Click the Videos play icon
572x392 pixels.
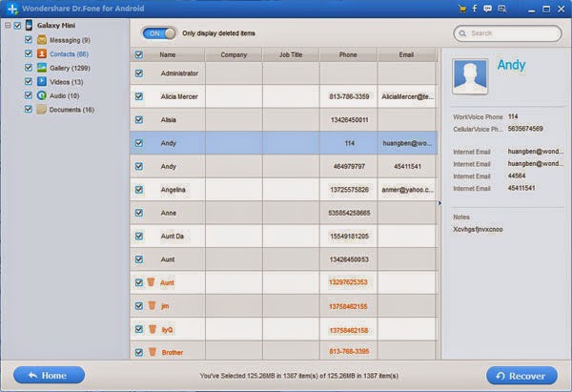42,81
